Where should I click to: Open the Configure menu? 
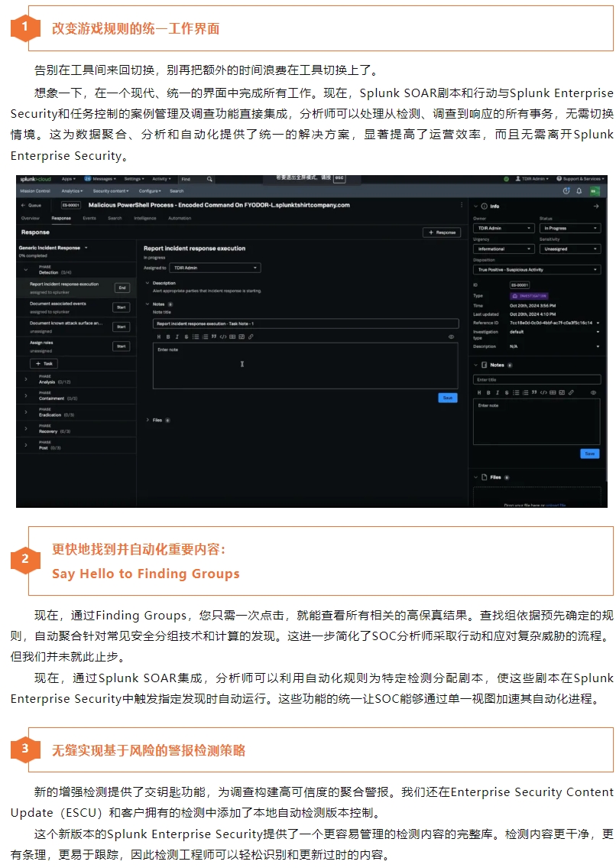pyautogui.click(x=150, y=191)
